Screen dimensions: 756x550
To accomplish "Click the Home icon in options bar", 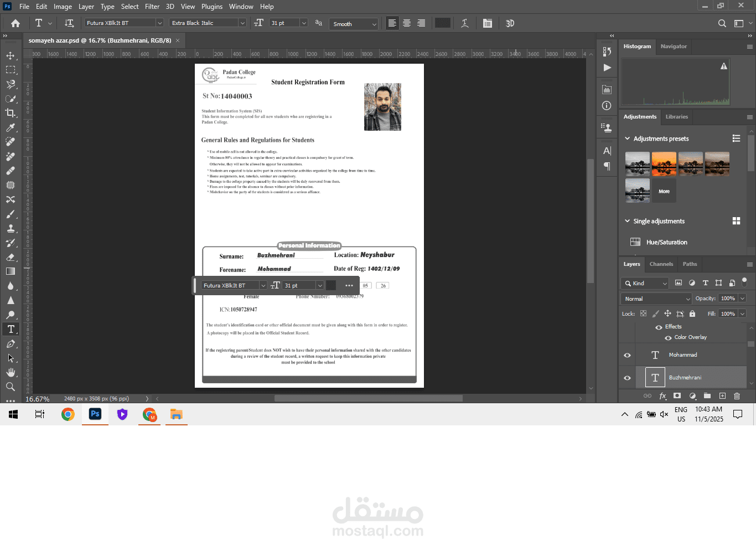I will click(15, 23).
